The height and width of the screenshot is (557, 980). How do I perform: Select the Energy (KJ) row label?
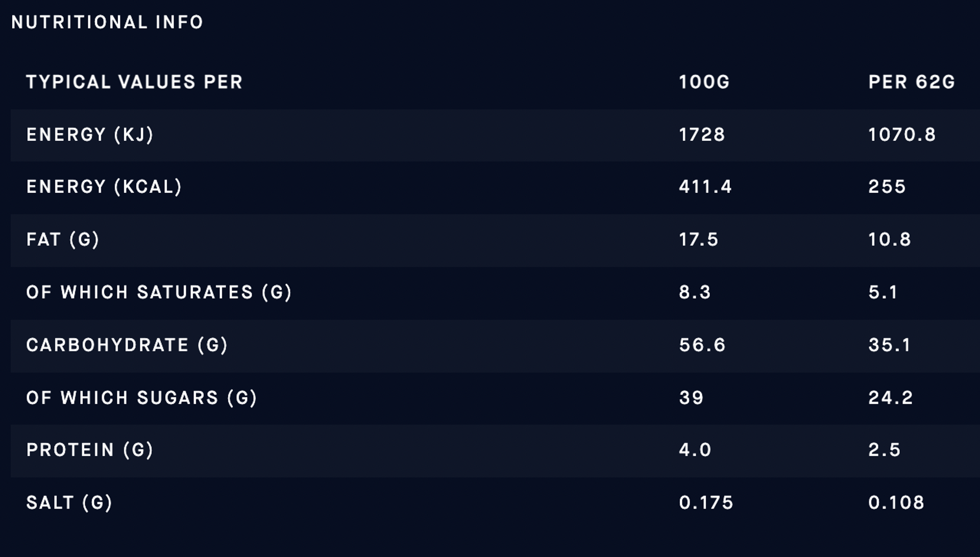click(x=90, y=135)
